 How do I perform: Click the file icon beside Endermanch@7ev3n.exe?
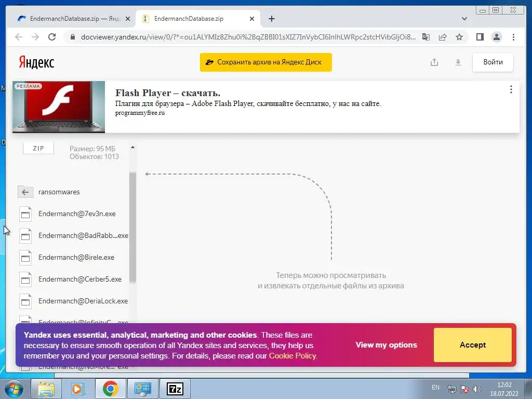25,214
